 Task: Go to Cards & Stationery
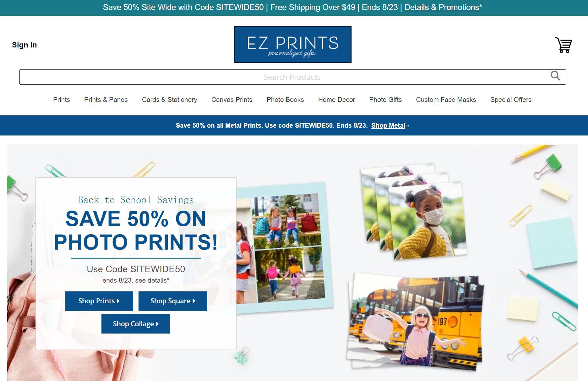tap(170, 100)
